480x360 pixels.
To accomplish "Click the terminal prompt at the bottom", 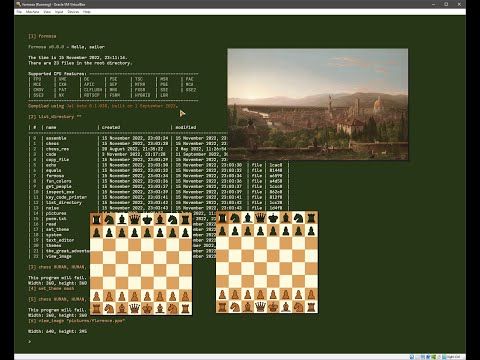I will click(30, 342).
